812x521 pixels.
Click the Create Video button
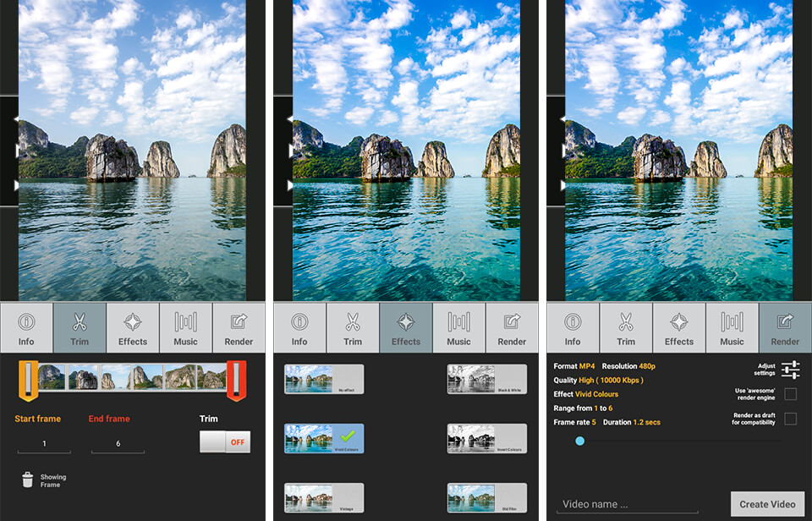[x=767, y=502]
